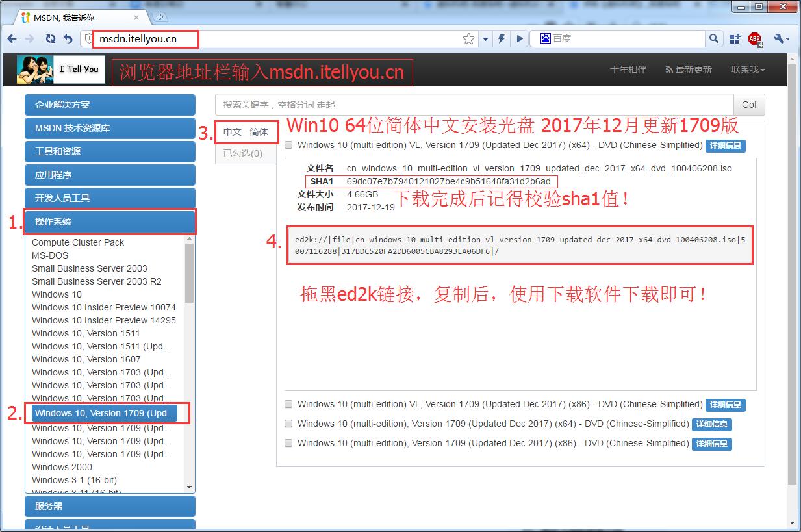Click the lightning speed-mode icon
The image size is (801, 532).
pos(502,39)
